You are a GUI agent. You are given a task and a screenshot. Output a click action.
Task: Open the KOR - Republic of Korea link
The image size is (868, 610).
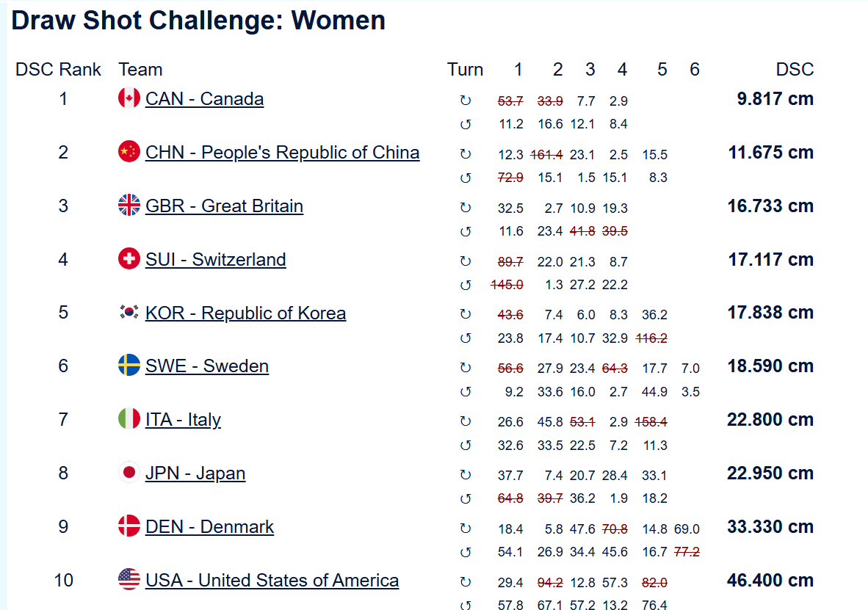pyautogui.click(x=245, y=313)
